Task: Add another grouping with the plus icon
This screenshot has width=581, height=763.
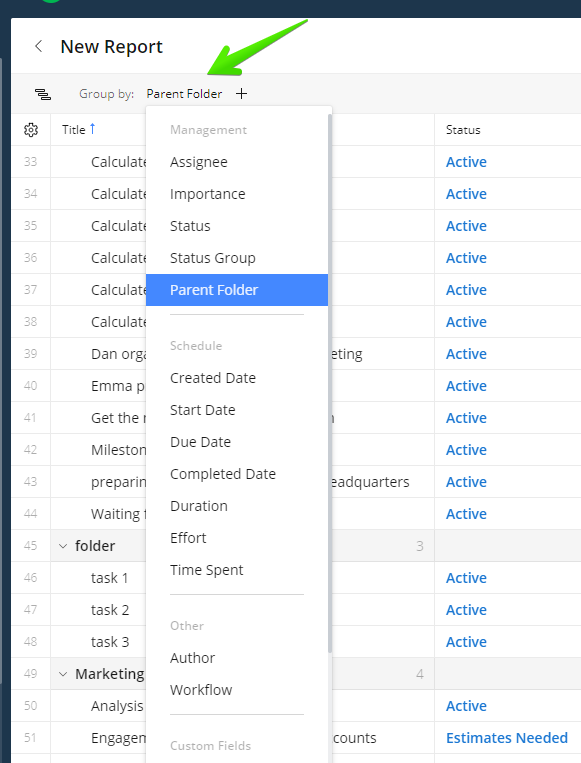Action: point(241,93)
